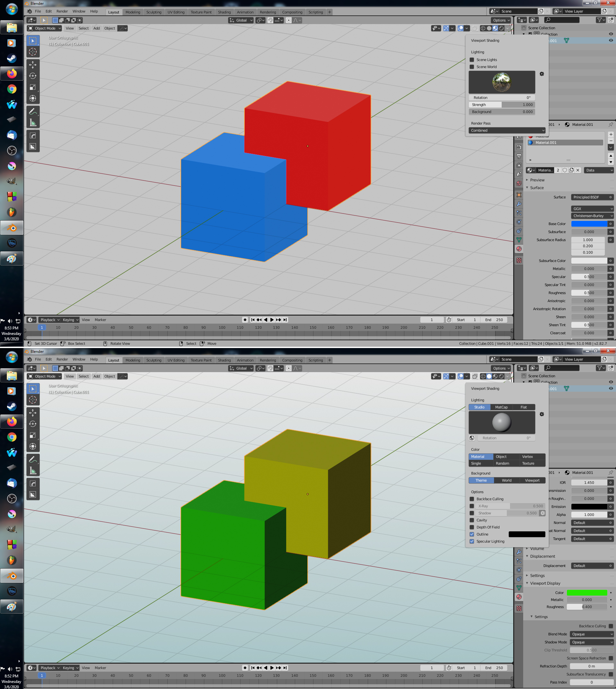Switch to wireframe shading in the top window header
Screen dimensions: 616x689
click(483, 29)
